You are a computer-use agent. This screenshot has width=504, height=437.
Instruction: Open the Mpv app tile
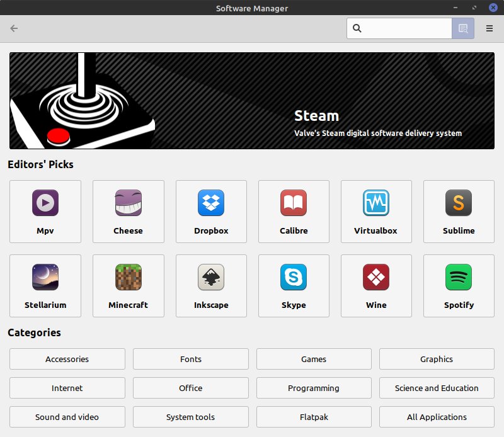(x=45, y=212)
